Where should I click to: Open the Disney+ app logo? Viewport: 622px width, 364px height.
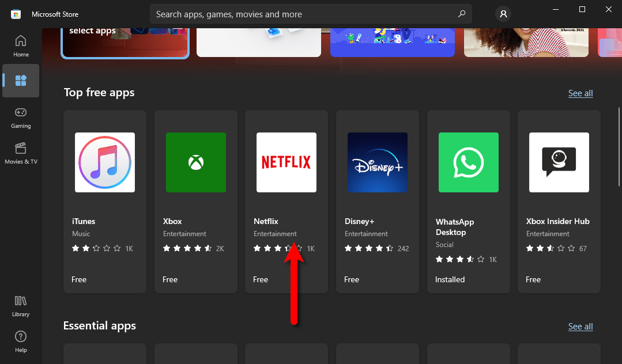coord(377,162)
